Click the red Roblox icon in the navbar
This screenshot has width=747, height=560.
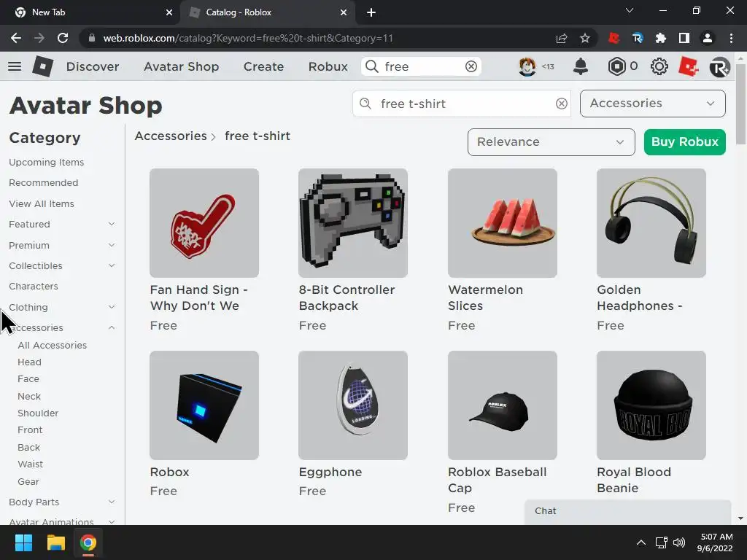(689, 66)
